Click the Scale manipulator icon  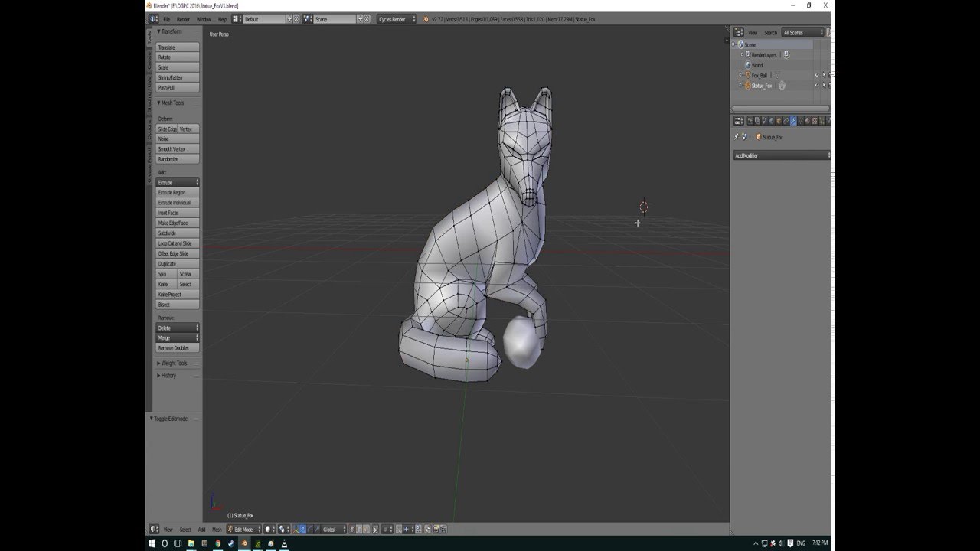tap(317, 530)
